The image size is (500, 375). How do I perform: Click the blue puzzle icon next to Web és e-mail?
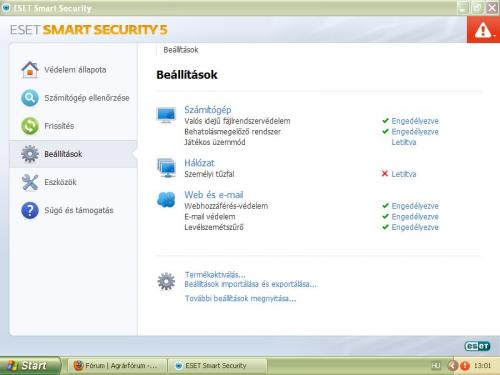[166, 199]
